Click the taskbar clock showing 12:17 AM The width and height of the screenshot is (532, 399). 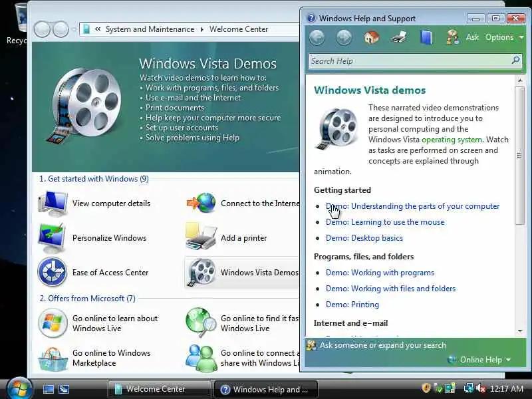[507, 388]
